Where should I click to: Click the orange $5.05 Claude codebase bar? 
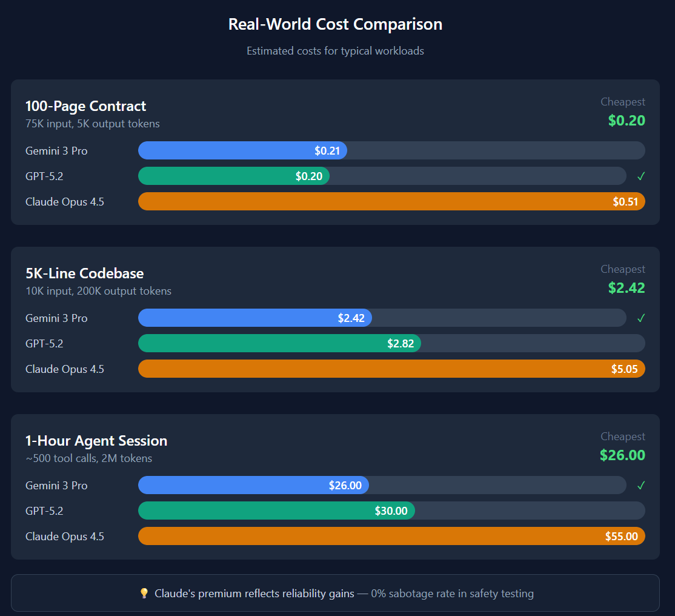(391, 368)
